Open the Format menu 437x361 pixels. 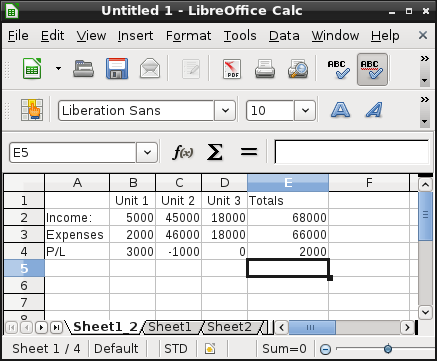click(x=188, y=35)
